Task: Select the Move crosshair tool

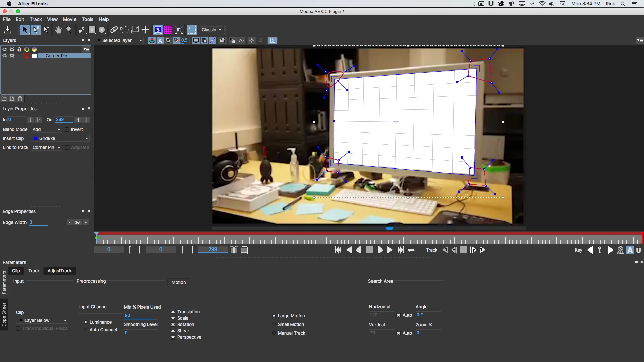Action: click(x=145, y=30)
